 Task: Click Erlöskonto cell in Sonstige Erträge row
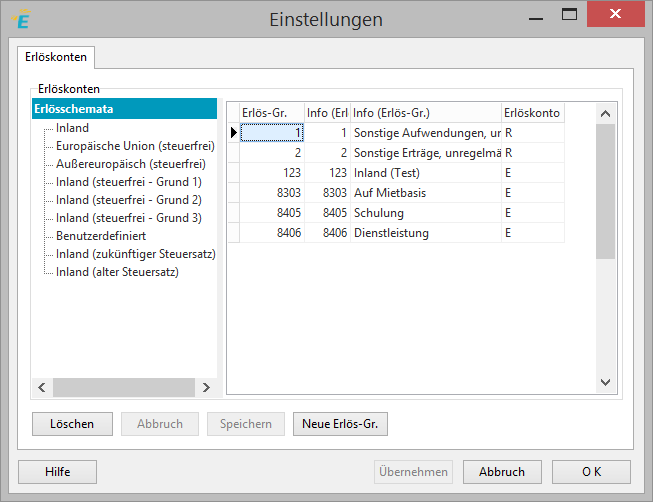pyautogui.click(x=533, y=153)
